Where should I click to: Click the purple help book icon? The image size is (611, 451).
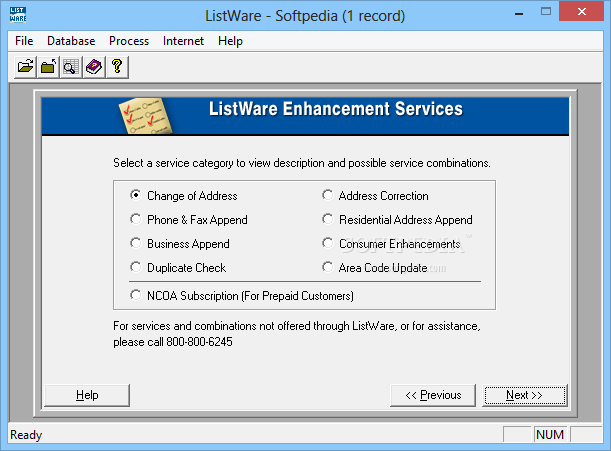[94, 67]
